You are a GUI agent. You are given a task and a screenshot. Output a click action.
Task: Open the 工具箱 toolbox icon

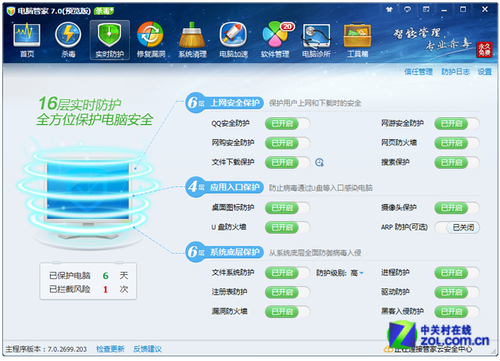click(357, 40)
